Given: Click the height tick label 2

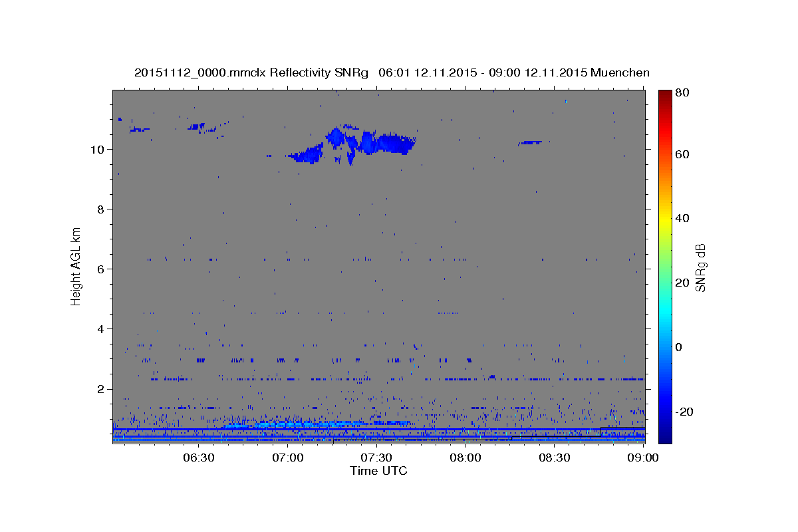Looking at the screenshot, I should [x=102, y=388].
